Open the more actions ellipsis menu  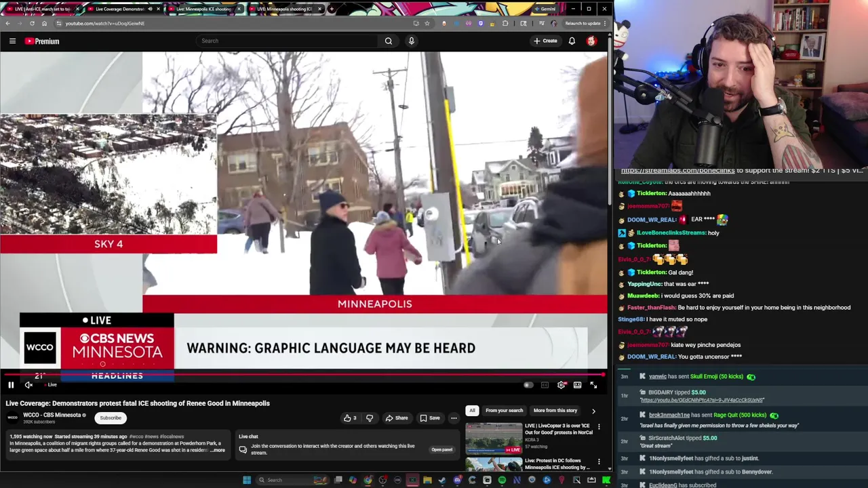pos(454,418)
